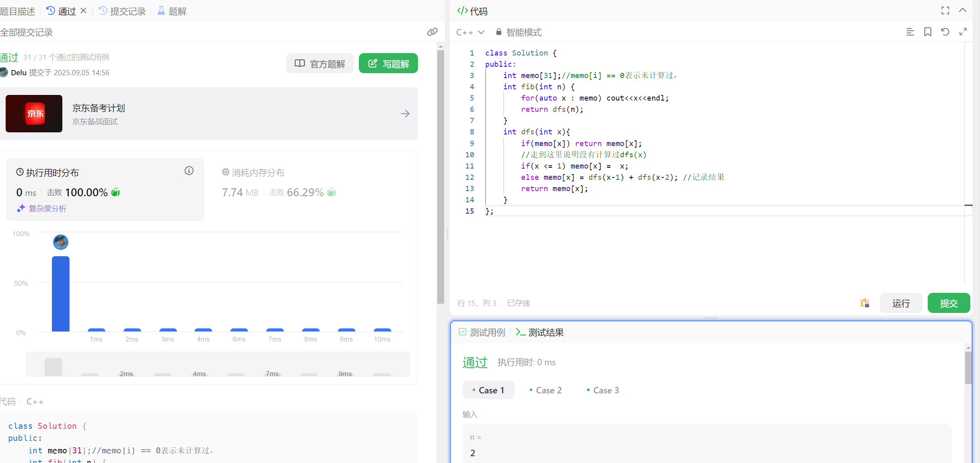Format code icon in editor toolbar
The width and height of the screenshot is (980, 463).
[910, 32]
